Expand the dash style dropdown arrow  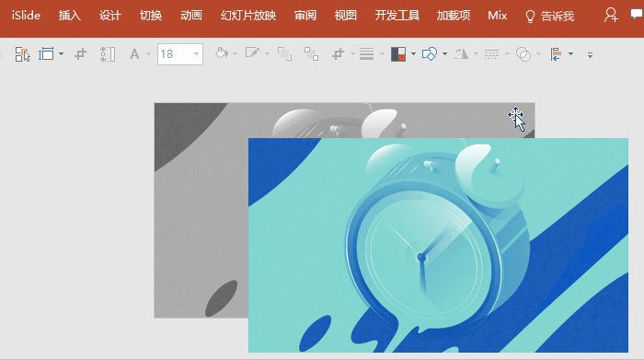click(x=507, y=53)
